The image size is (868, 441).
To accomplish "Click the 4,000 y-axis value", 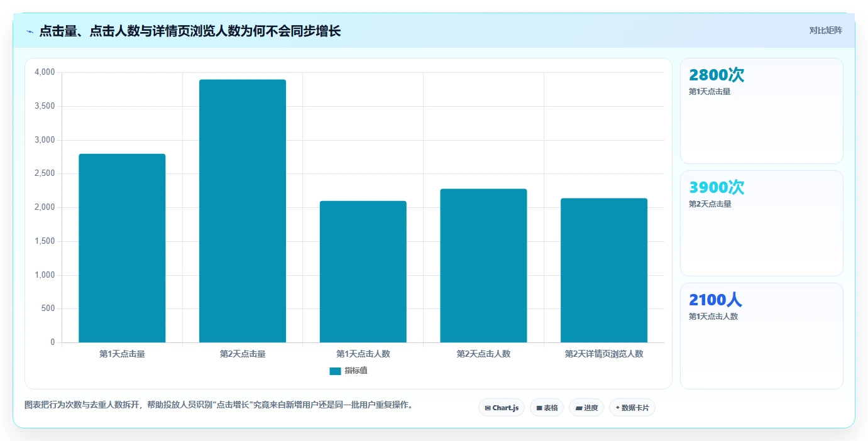I will coord(45,72).
